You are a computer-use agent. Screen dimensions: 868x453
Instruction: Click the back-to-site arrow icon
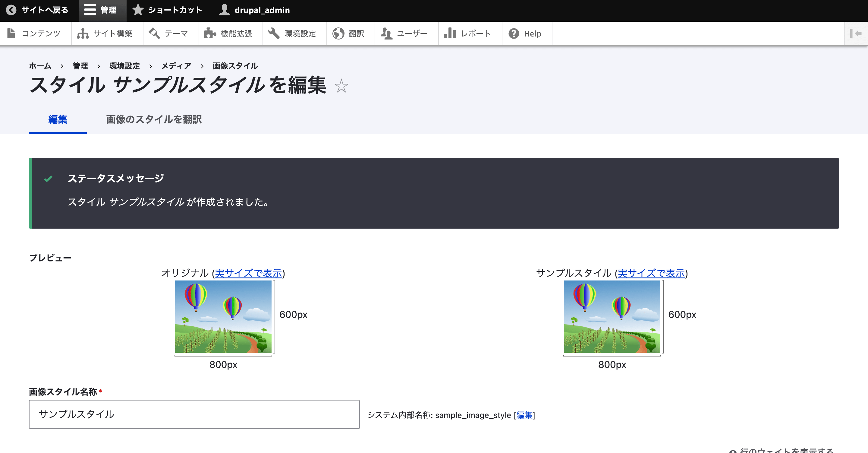coord(11,10)
